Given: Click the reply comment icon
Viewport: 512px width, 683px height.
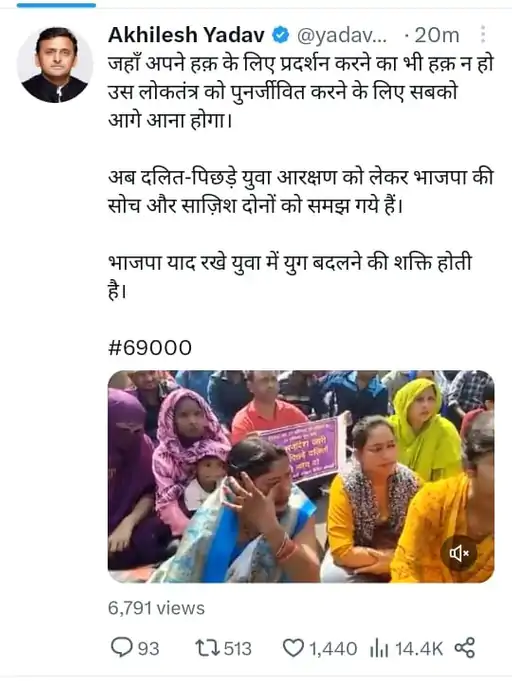Looking at the screenshot, I should (122, 648).
